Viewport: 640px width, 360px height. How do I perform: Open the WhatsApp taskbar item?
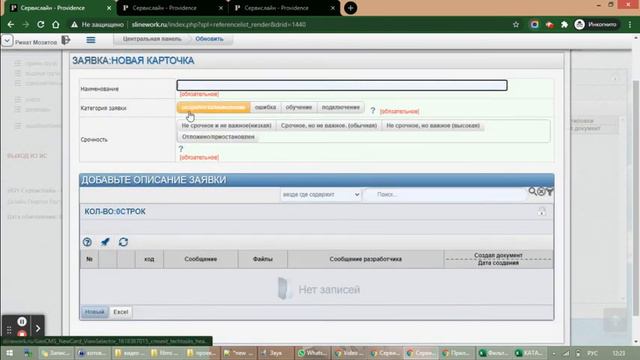click(312, 353)
